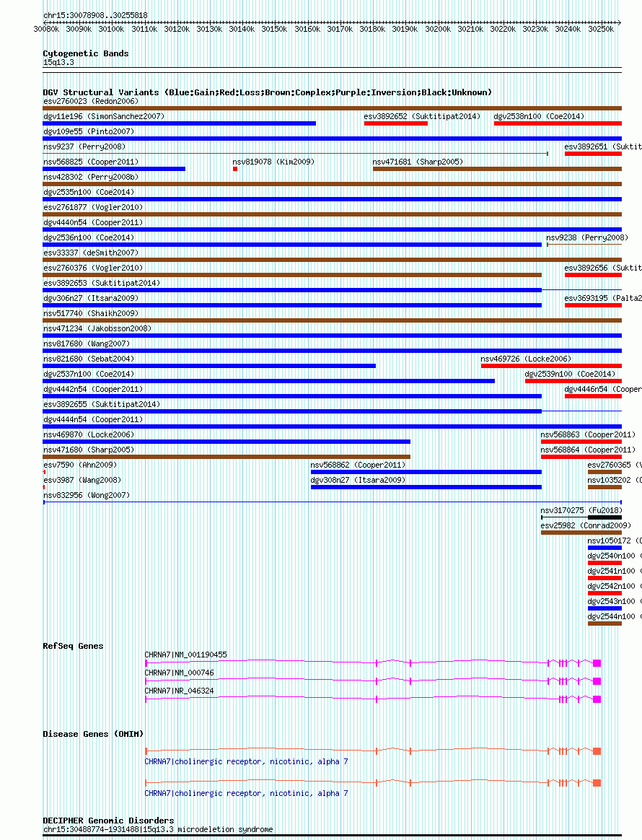Open variant dgv4444n54 (Cooper2011)
The image size is (642, 840).
pos(93,419)
